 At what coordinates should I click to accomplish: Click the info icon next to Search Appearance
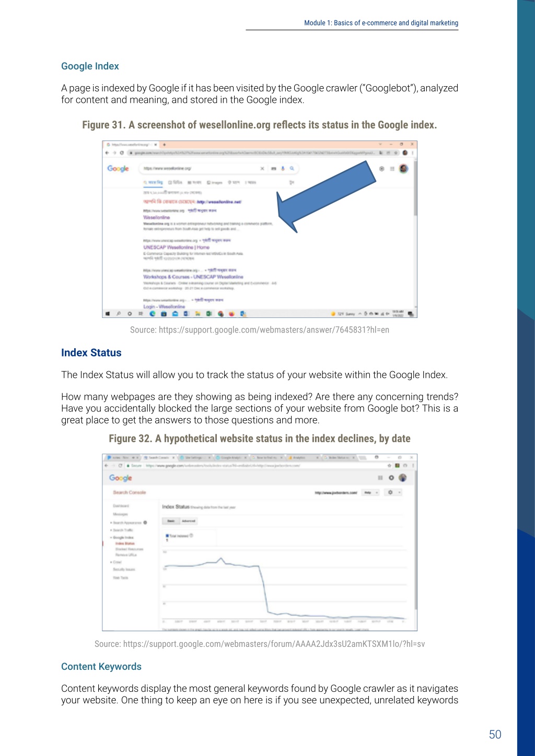(x=145, y=522)
